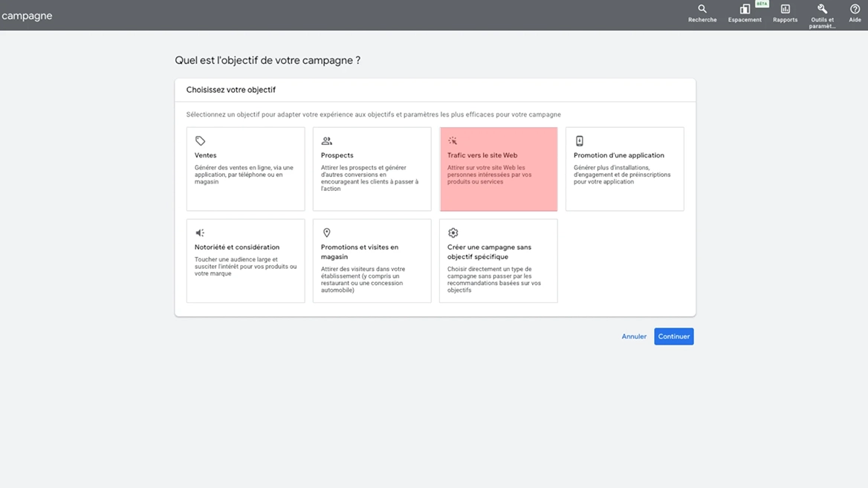
Task: Choose Trafic vers le site Web title
Action: click(x=482, y=155)
